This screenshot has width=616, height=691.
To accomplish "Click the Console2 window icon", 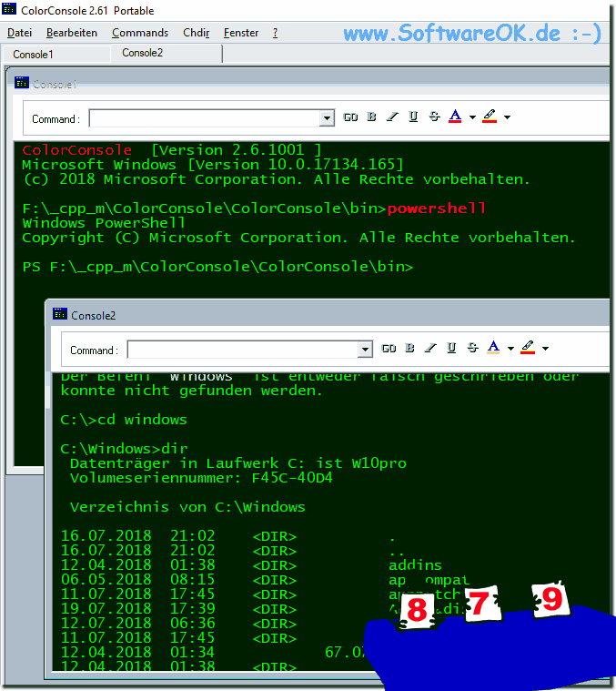I will point(60,314).
